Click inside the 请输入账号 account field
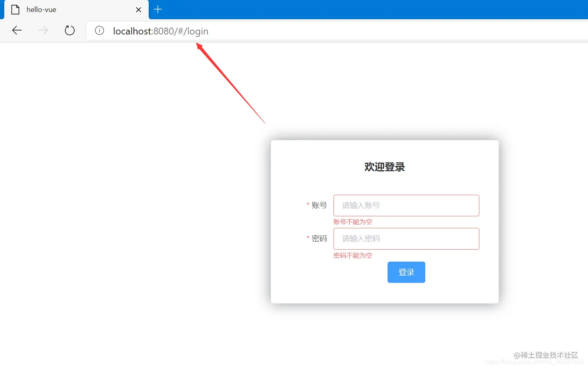588x369 pixels. click(406, 205)
